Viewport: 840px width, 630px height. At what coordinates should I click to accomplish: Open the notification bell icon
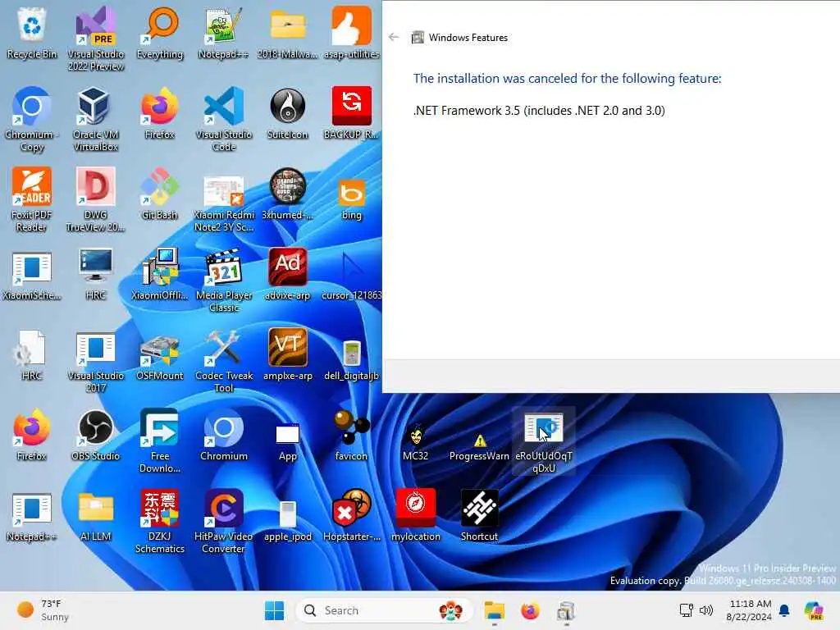coord(784,610)
